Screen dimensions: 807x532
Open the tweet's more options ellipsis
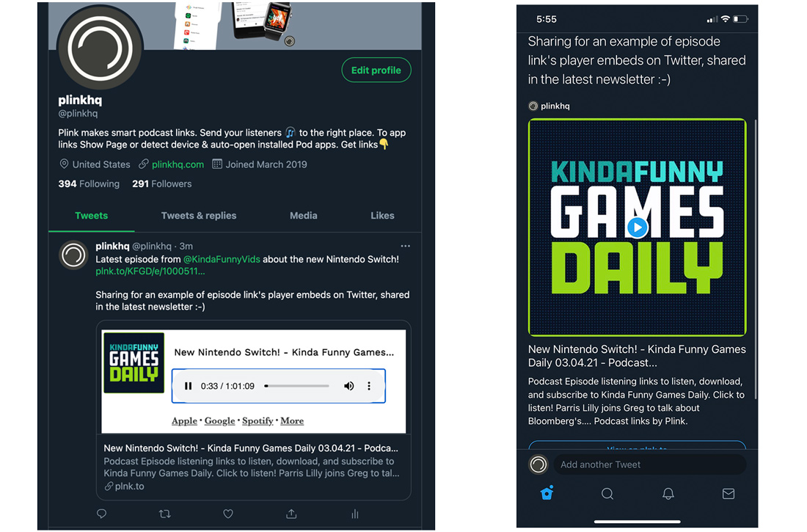[x=406, y=246]
